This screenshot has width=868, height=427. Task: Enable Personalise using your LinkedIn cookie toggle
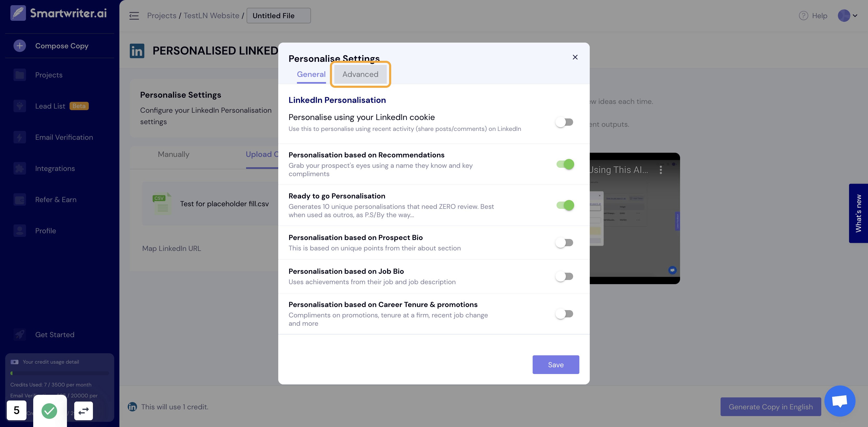point(564,122)
